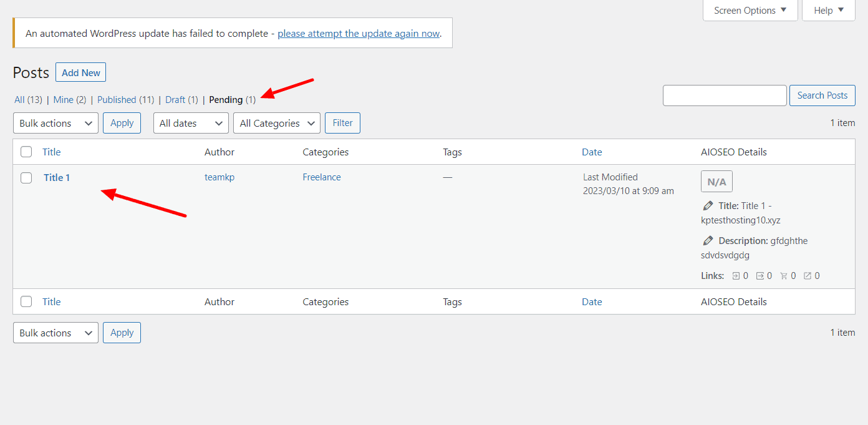Show All (13) posts
Screen dimensions: 868x425
pyautogui.click(x=28, y=99)
